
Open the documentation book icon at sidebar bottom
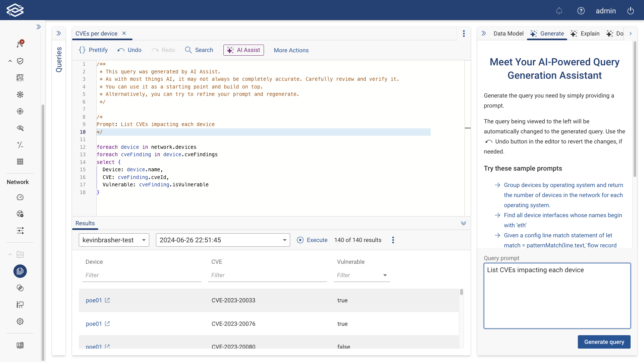point(20,345)
